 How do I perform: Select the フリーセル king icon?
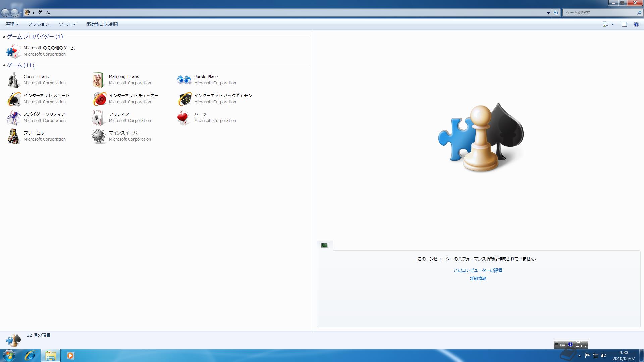tap(14, 136)
